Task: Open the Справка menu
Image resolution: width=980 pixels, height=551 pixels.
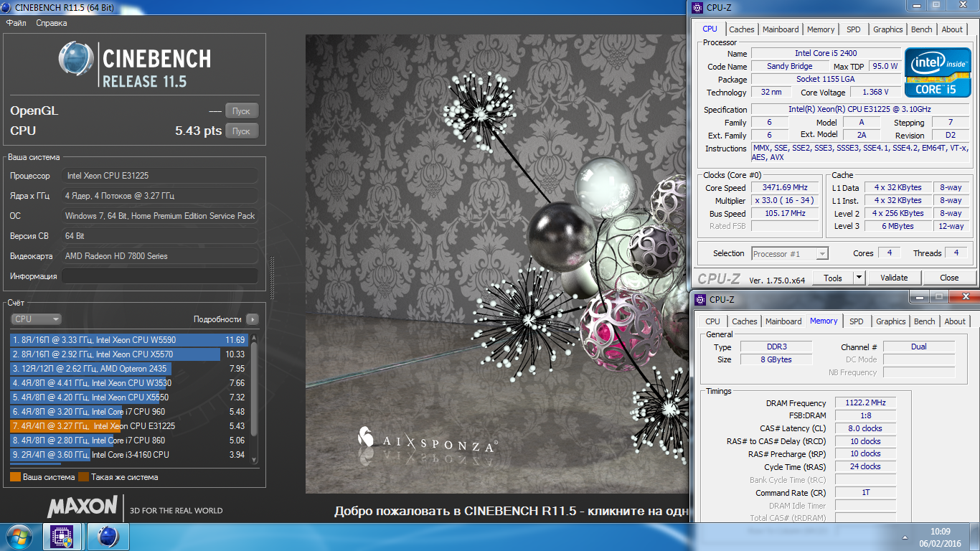Action: 52,23
